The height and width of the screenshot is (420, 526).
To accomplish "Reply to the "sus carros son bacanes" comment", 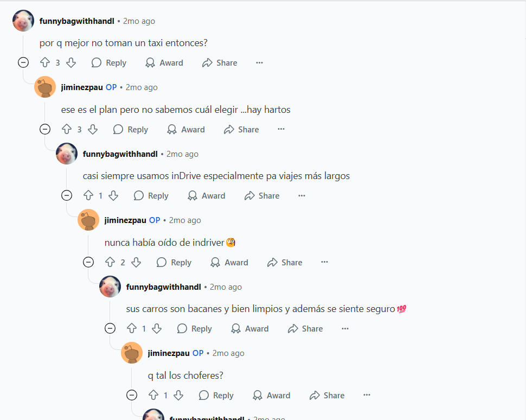I will [x=195, y=329].
